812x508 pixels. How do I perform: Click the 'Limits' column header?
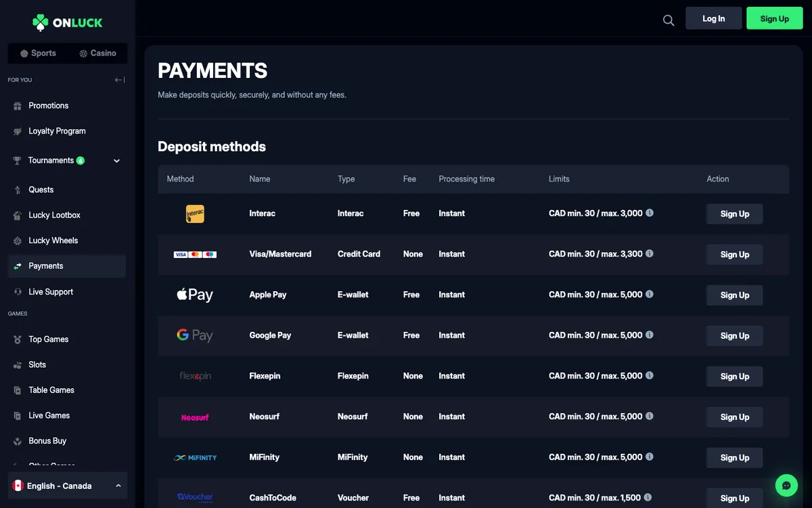point(559,179)
